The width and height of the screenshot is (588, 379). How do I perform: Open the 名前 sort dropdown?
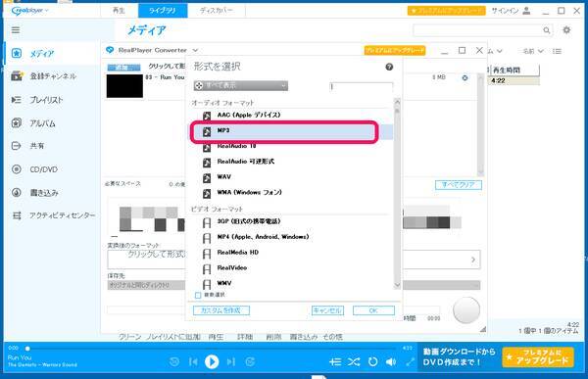(533, 51)
